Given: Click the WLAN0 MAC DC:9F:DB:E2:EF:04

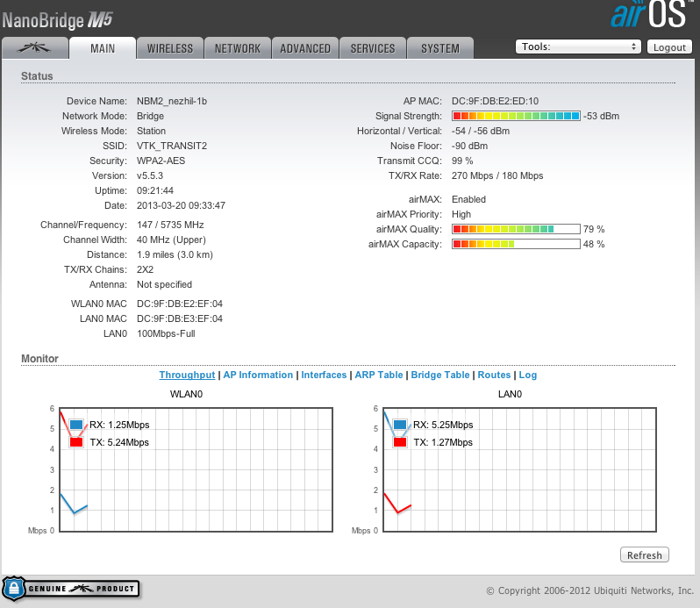Looking at the screenshot, I should coord(180,304).
